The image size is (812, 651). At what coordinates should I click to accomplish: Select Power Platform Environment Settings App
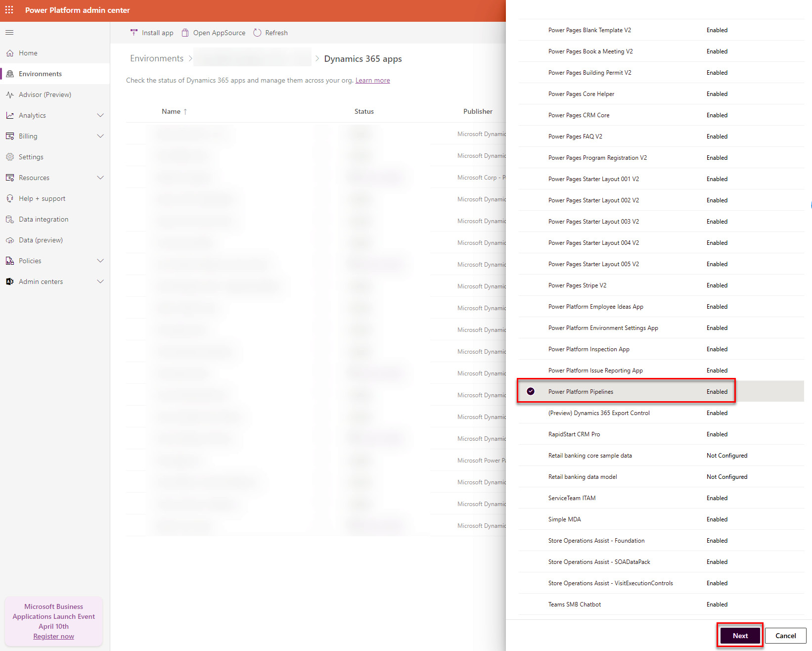[661, 328]
